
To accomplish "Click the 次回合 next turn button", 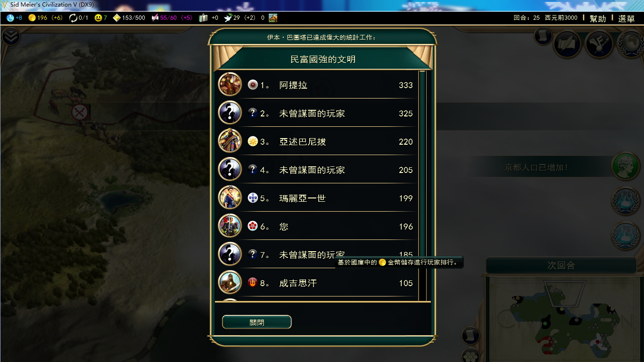I will pos(561,265).
